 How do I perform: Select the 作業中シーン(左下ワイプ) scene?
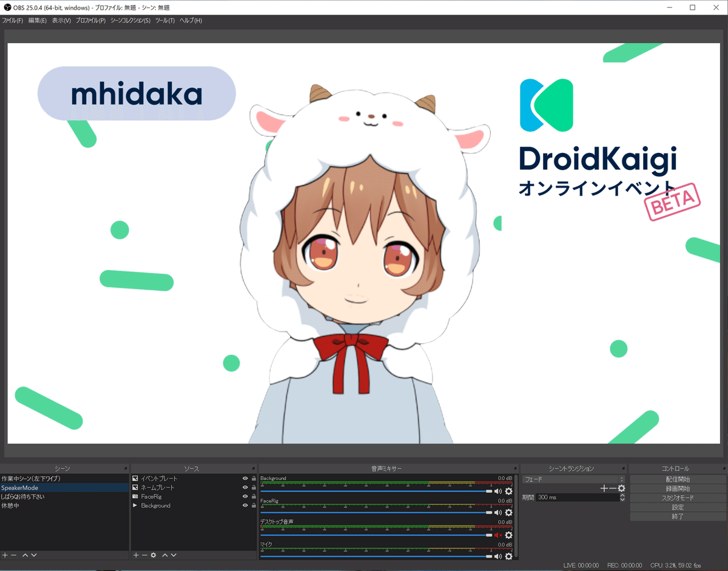[64, 478]
